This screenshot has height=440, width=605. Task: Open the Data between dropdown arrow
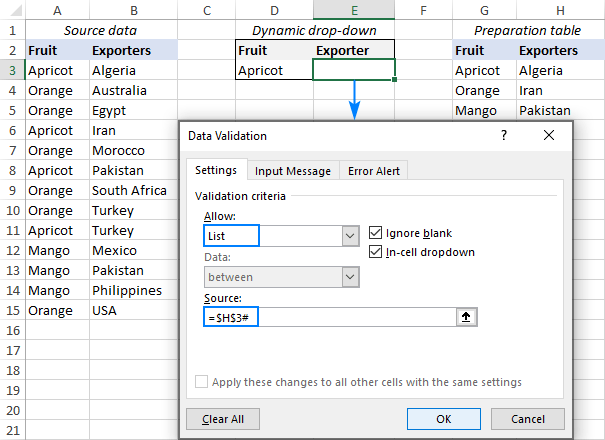(350, 277)
